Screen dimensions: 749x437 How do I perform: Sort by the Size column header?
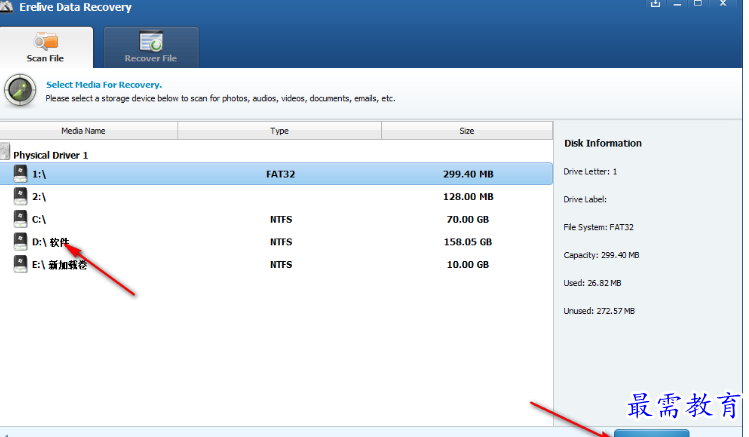(467, 131)
